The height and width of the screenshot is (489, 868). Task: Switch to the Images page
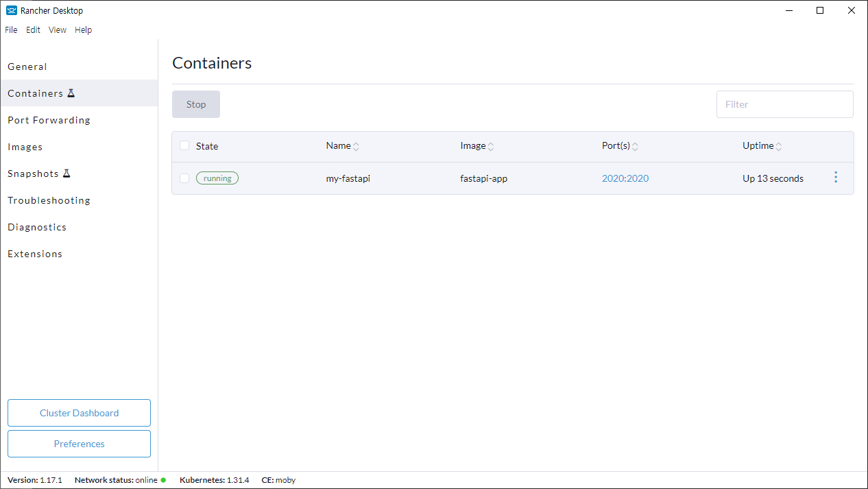(x=79, y=147)
